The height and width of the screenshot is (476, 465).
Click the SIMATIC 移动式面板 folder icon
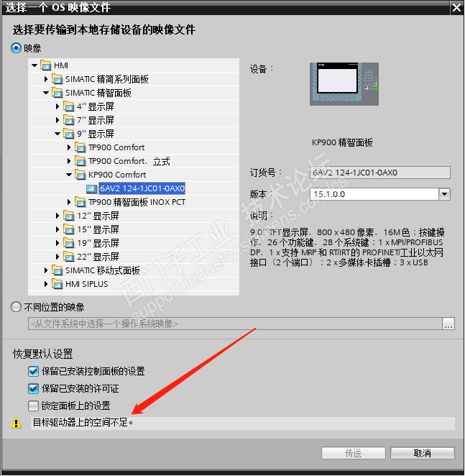(x=57, y=270)
